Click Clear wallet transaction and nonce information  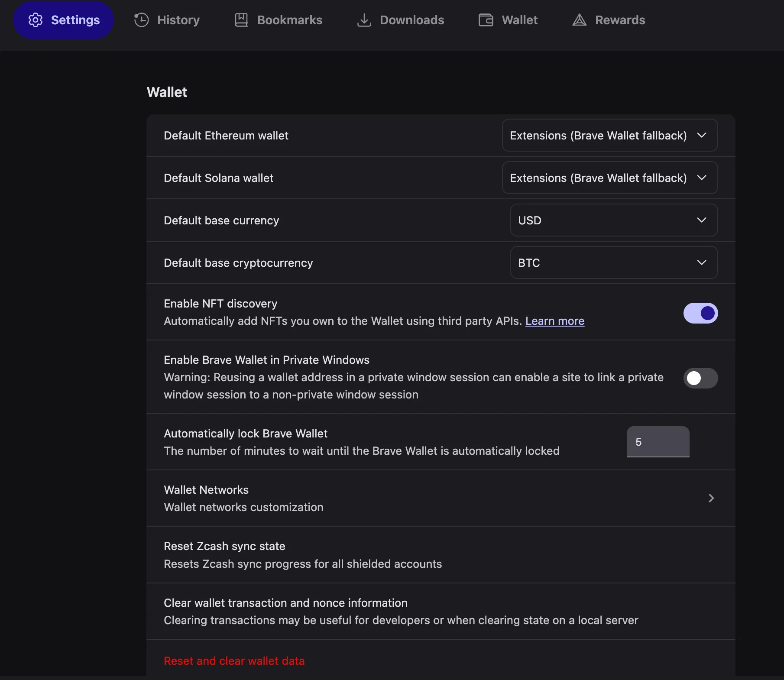[441, 611]
